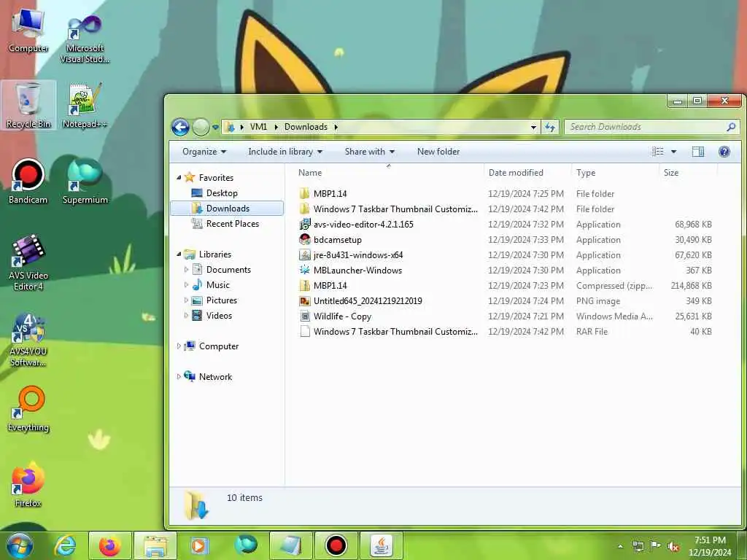Screen dimensions: 747x560
Task: Open AVS4YOU Software desktop shortcut
Action: tap(28, 339)
